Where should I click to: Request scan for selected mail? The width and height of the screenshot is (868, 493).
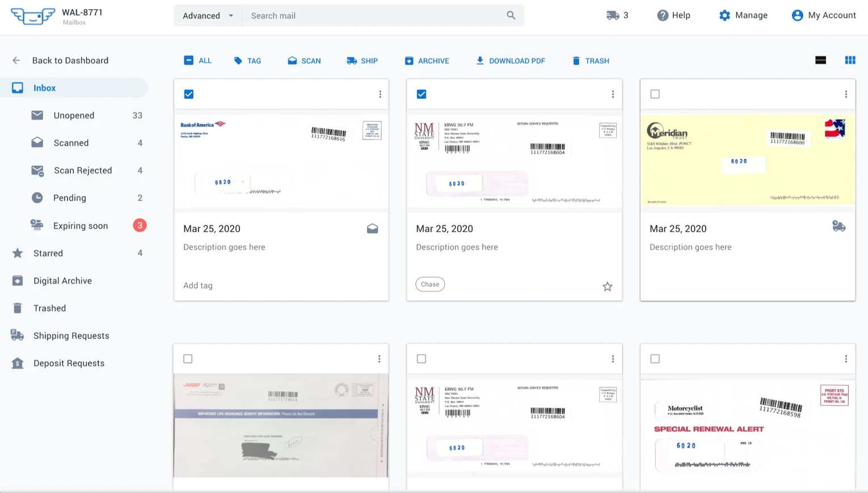[304, 61]
